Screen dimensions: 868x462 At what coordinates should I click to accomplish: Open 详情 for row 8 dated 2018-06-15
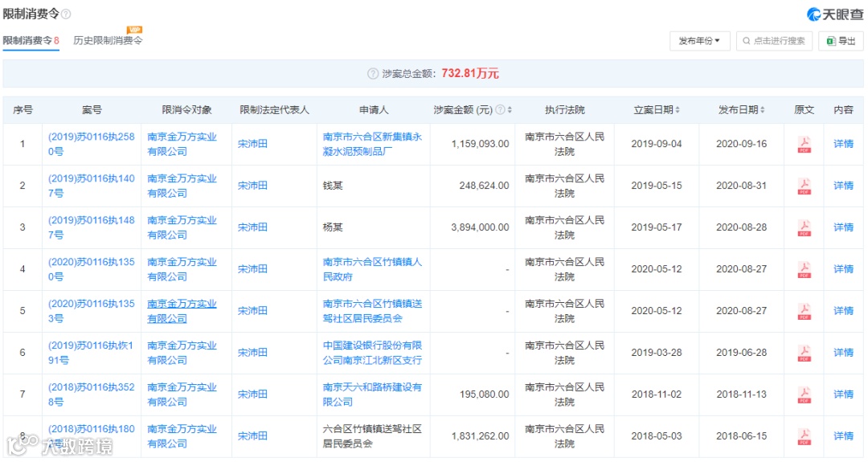[x=844, y=436]
